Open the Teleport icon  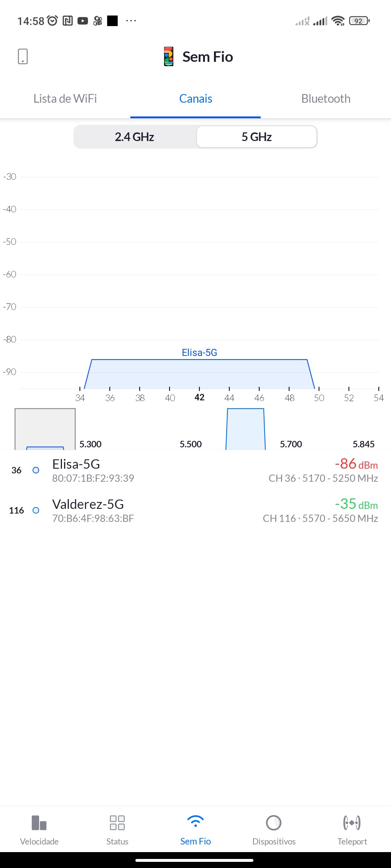pos(352,823)
